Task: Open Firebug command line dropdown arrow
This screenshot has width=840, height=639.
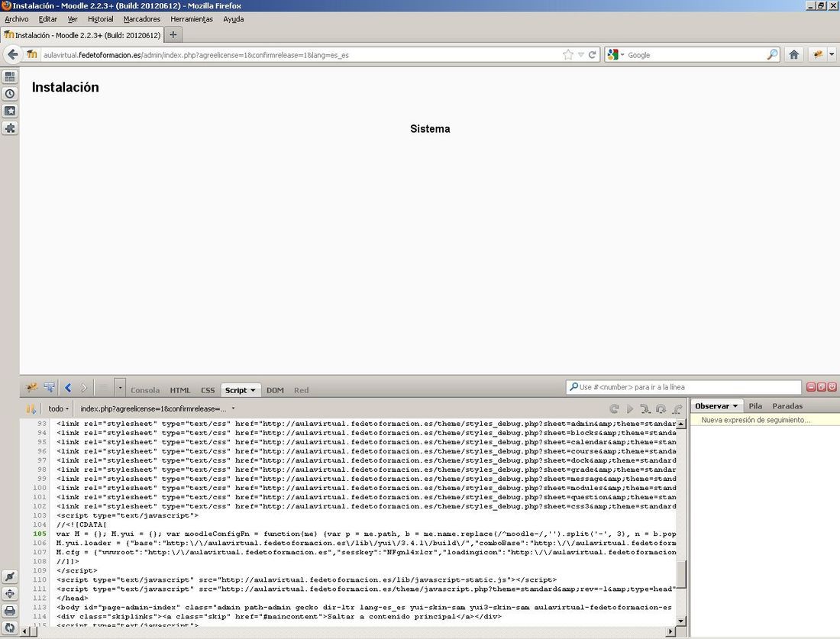Action: [120, 387]
